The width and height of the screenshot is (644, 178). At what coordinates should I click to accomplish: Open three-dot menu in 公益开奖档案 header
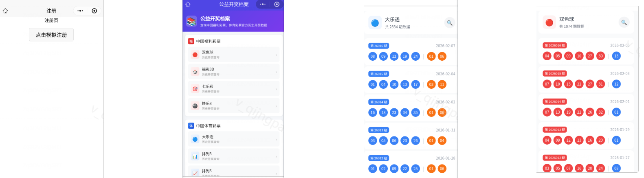point(263,4)
